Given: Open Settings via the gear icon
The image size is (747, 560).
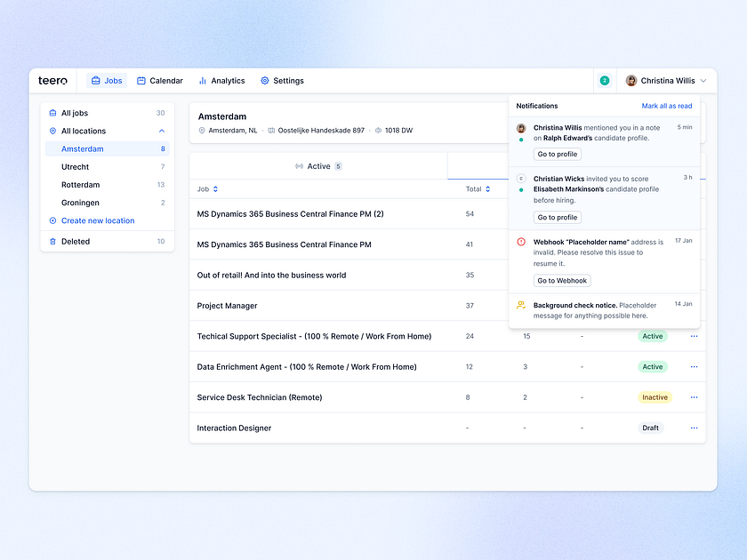Looking at the screenshot, I should coord(263,80).
